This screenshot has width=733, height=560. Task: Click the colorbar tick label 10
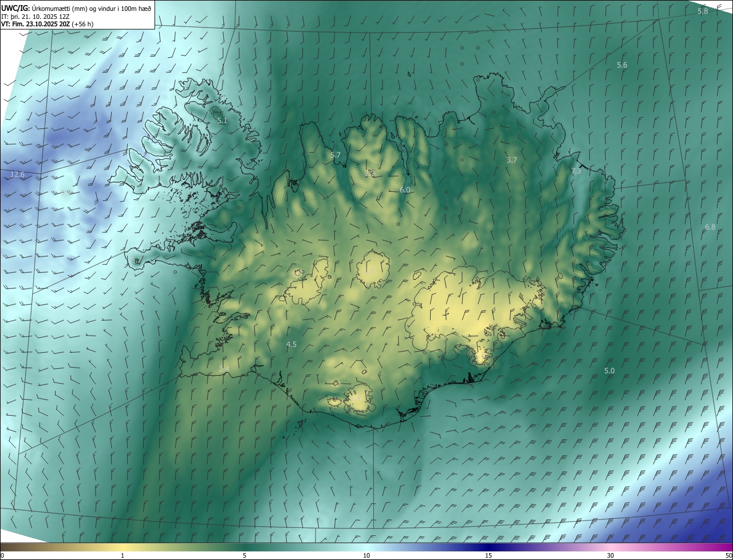coord(366,556)
